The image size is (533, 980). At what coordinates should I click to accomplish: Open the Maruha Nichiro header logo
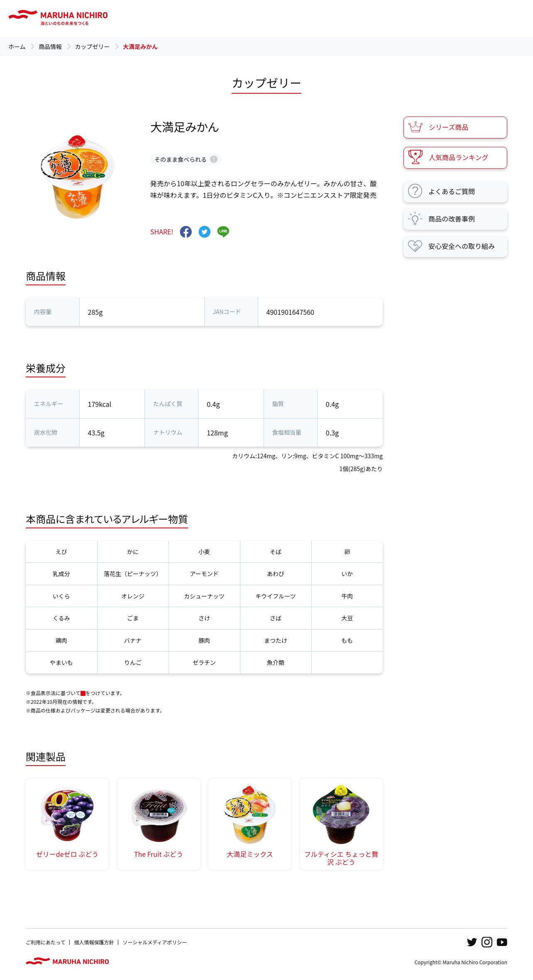tap(58, 17)
